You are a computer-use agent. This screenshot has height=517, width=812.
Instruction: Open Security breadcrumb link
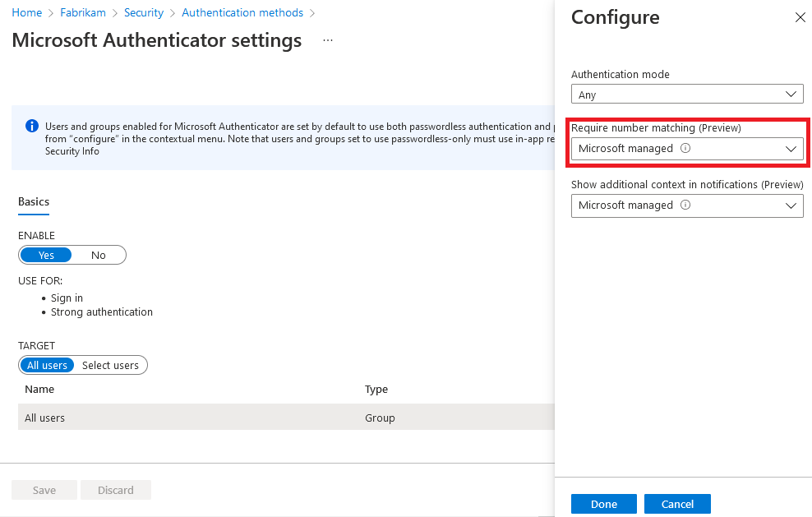tap(144, 13)
